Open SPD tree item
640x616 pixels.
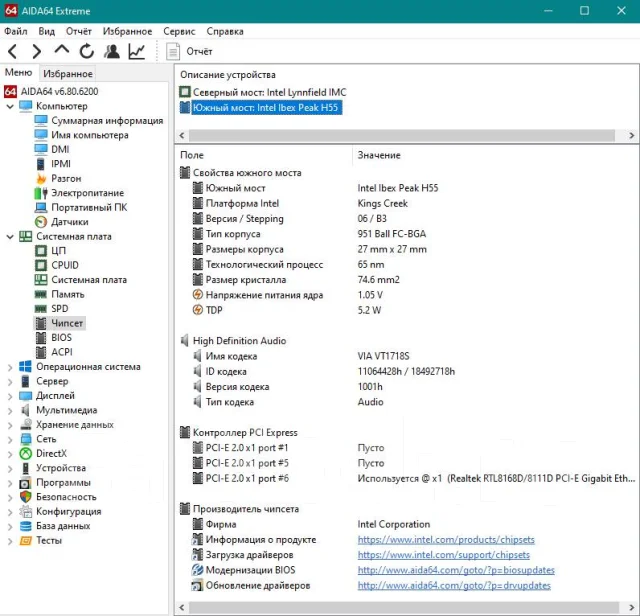[x=60, y=309]
